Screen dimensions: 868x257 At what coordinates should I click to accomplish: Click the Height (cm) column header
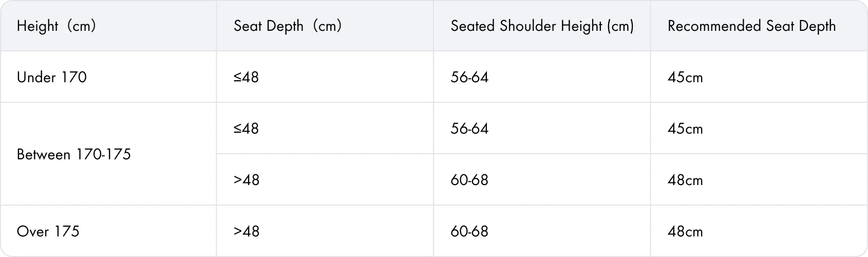56,26
